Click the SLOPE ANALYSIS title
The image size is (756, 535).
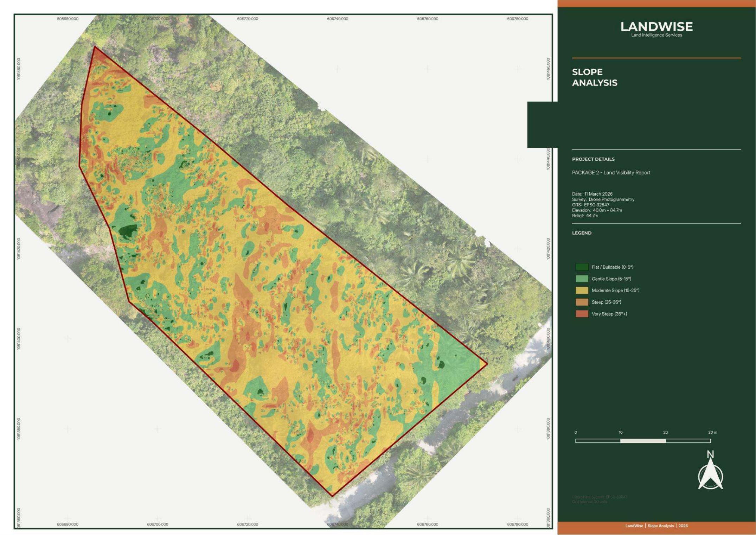coord(595,77)
